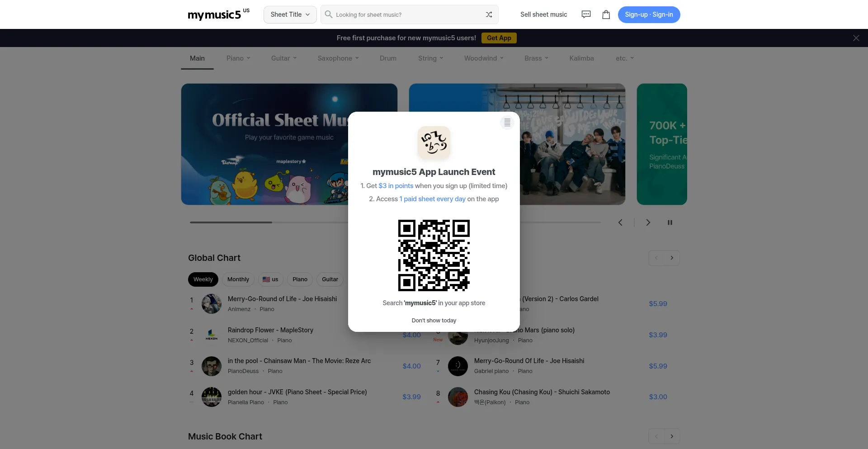Expand the Piano menu
868x449 pixels.
click(238, 58)
